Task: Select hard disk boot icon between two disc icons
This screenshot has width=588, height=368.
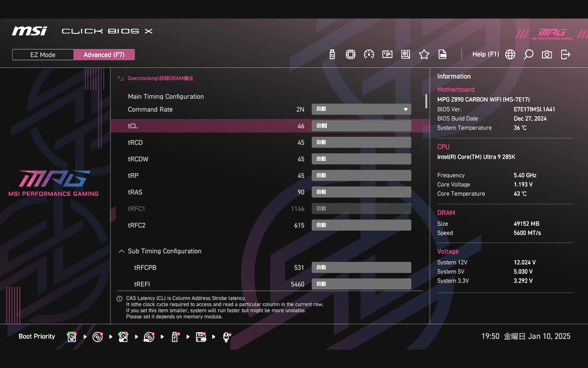Action: click(123, 337)
